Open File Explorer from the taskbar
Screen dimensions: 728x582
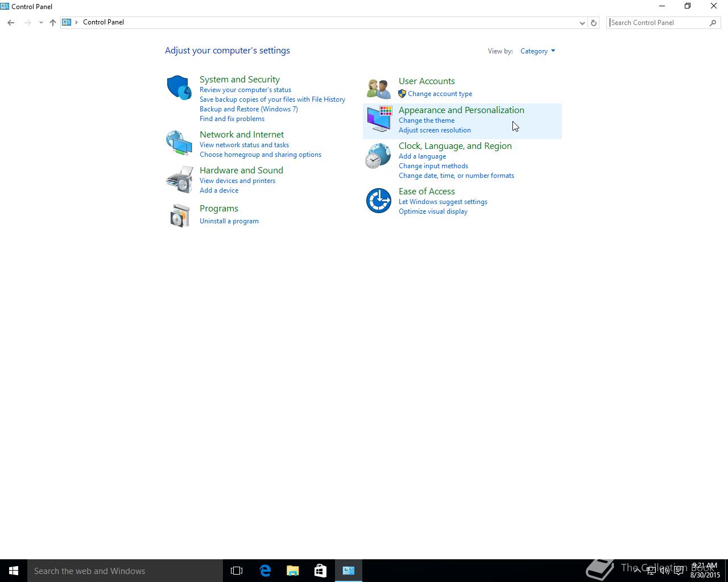click(x=293, y=571)
